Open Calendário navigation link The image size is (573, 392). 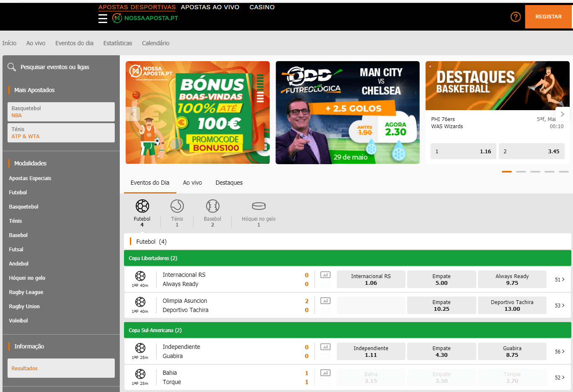point(156,43)
